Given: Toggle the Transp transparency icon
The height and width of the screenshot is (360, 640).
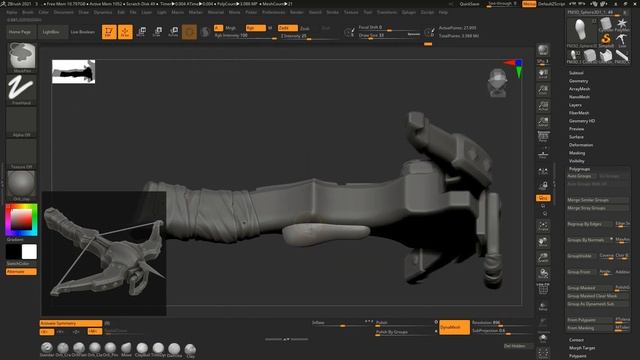Looking at the screenshot, I should (543, 306).
